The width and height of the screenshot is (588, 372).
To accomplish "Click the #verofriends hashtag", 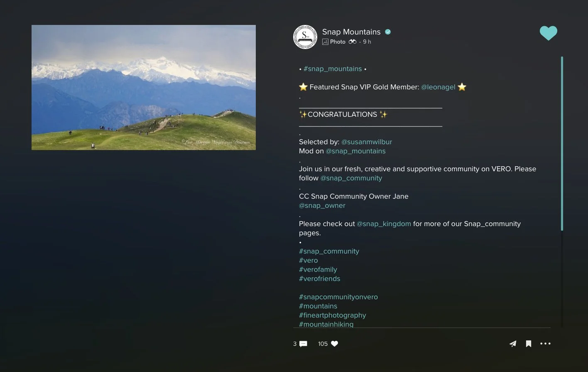I will coord(319,279).
